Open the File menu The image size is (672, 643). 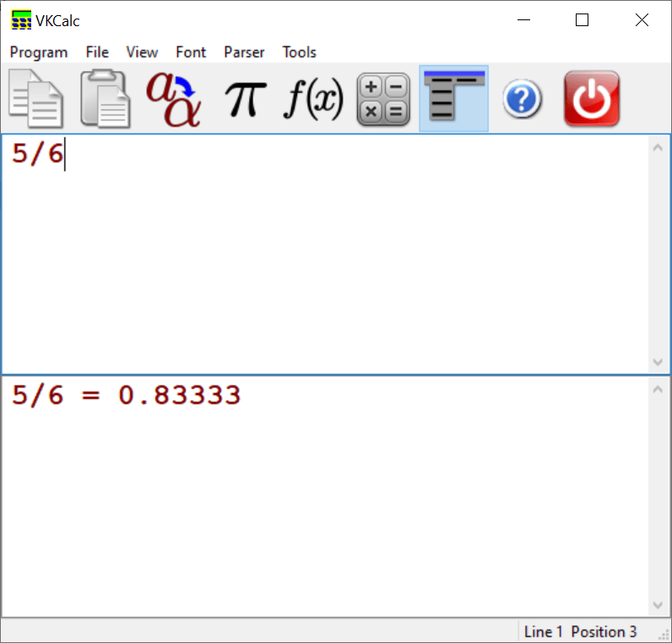(97, 52)
